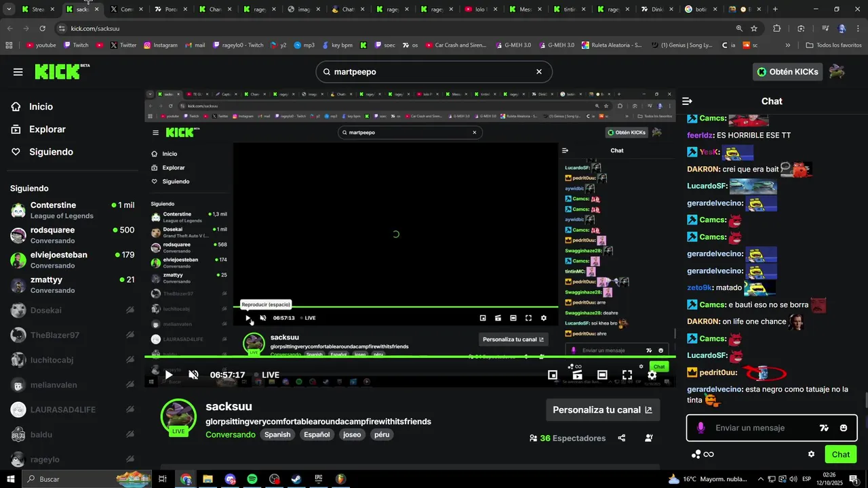Click the sacksuu streamer avatar
This screenshot has width=868, height=488.
click(178, 415)
